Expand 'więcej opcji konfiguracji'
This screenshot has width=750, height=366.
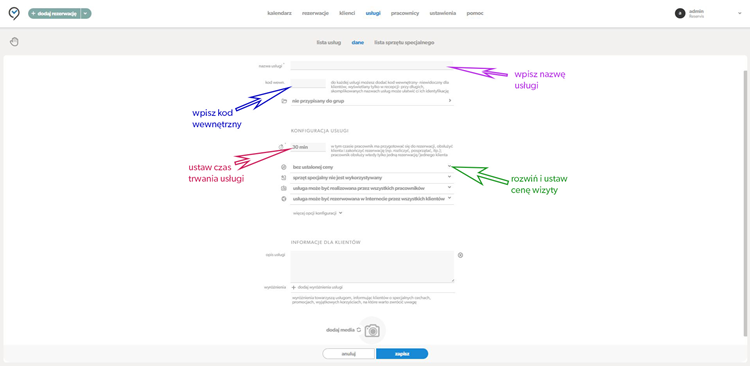(x=318, y=213)
